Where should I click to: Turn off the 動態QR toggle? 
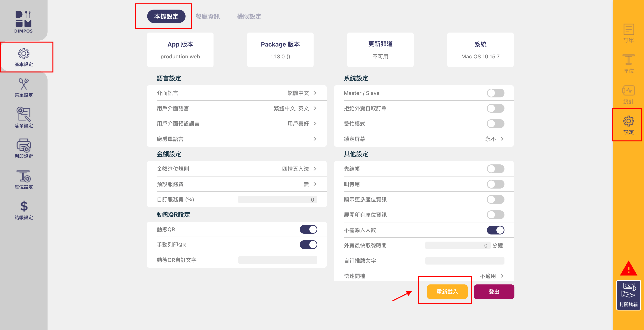pyautogui.click(x=308, y=229)
